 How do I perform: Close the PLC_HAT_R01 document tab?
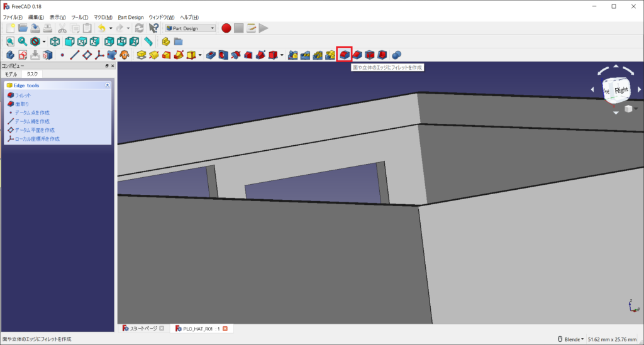(x=225, y=329)
